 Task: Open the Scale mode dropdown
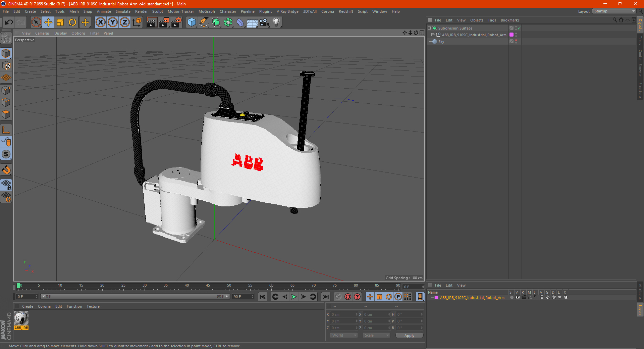376,335
